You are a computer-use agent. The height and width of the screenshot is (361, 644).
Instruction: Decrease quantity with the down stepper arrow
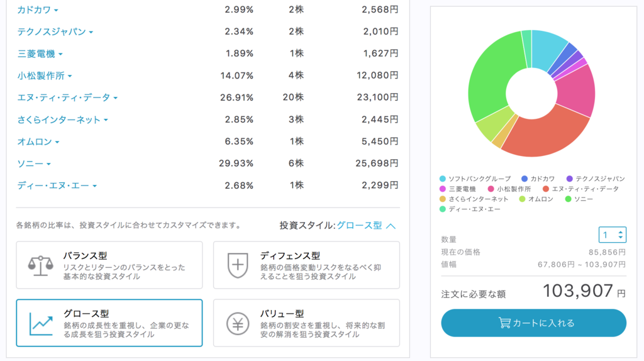[620, 238]
